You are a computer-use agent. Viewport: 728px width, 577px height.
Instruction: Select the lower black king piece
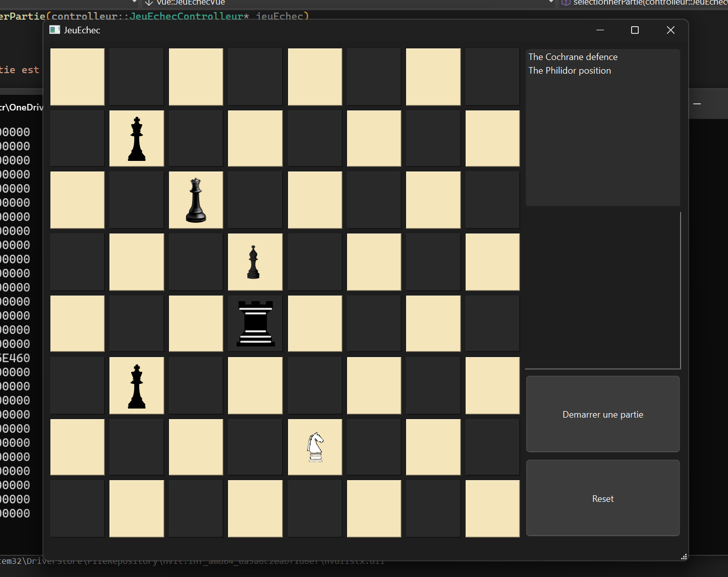pyautogui.click(x=136, y=385)
